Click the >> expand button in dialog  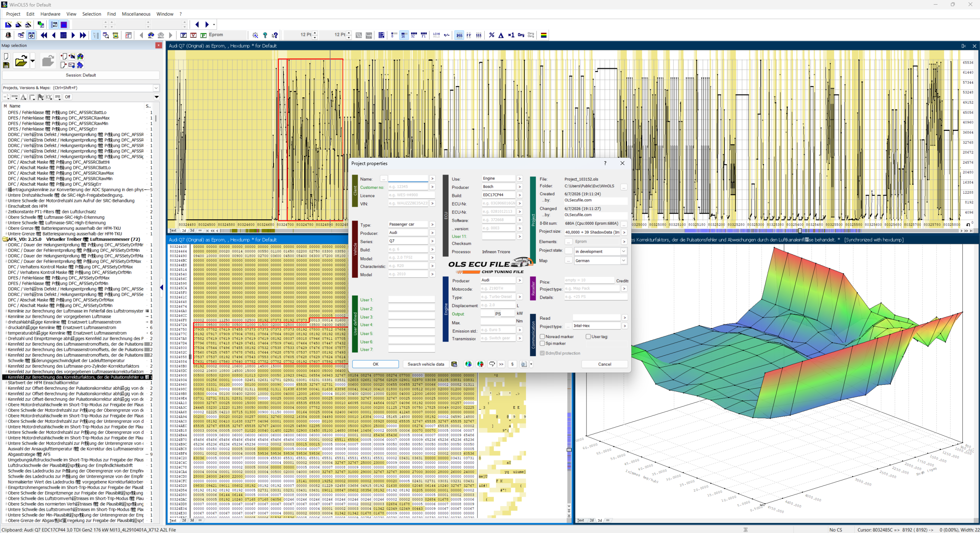501,364
